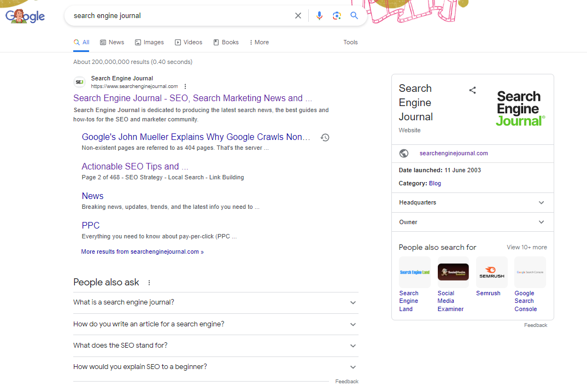
Task: Click the microphone icon for voice search
Action: pyautogui.click(x=319, y=15)
